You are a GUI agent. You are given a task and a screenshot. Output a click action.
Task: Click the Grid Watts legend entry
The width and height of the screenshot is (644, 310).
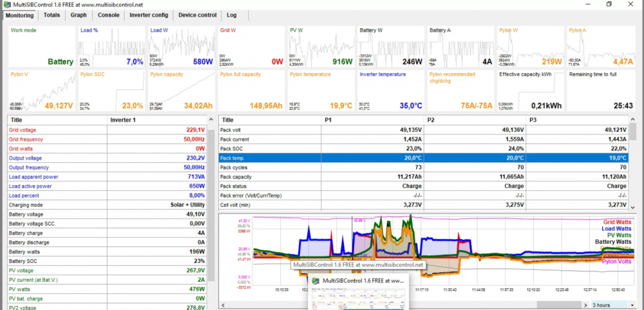(x=617, y=222)
